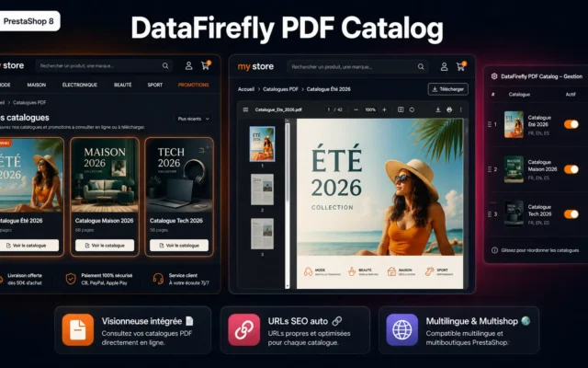The width and height of the screenshot is (588, 368).
Task: Click Voir le catalogue under Catalogue Tech 2026
Action: (179, 246)
